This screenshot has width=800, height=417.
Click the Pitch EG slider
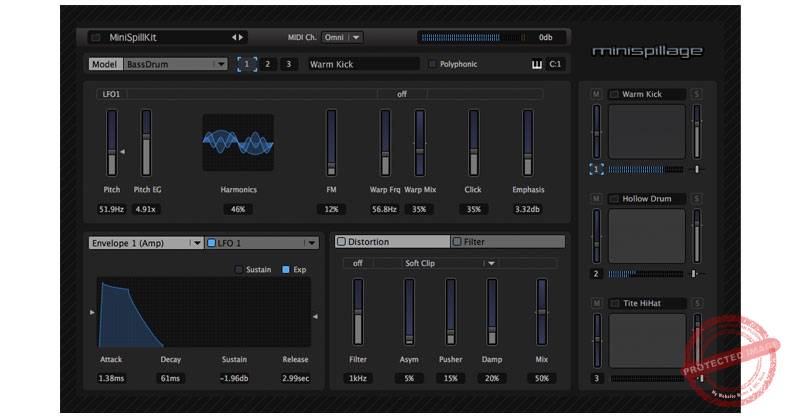pos(146,143)
